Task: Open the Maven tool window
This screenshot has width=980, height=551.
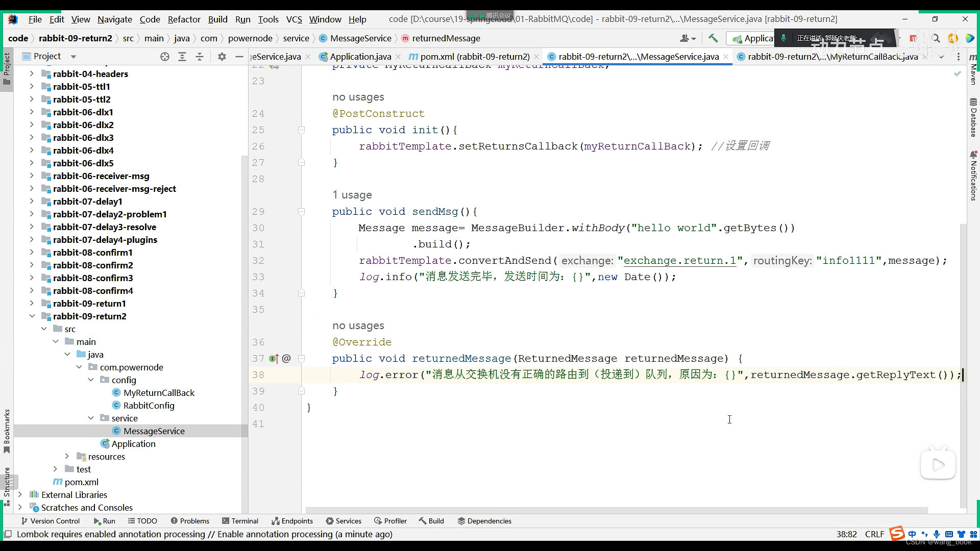Action: pyautogui.click(x=973, y=71)
